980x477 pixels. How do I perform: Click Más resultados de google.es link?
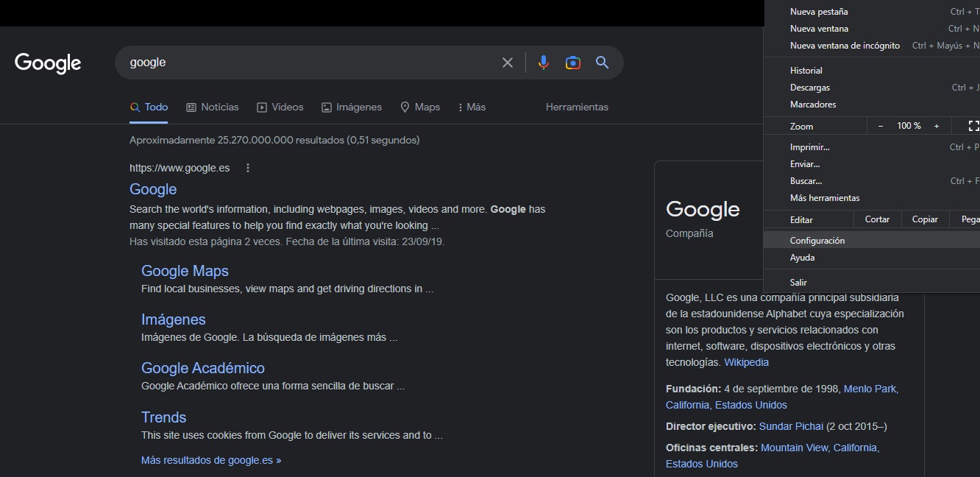tap(211, 460)
